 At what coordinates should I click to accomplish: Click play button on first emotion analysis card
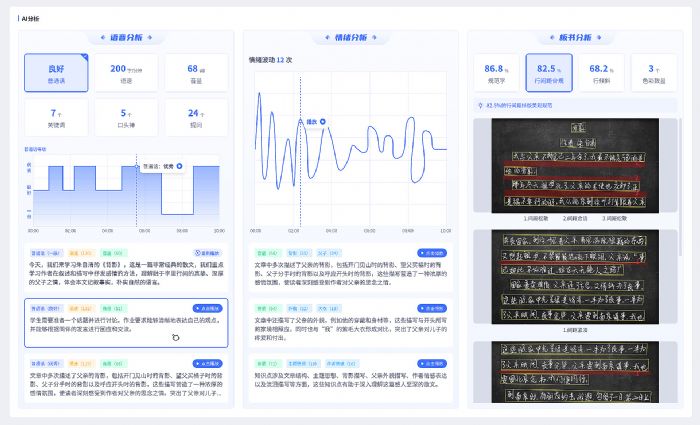[432, 253]
